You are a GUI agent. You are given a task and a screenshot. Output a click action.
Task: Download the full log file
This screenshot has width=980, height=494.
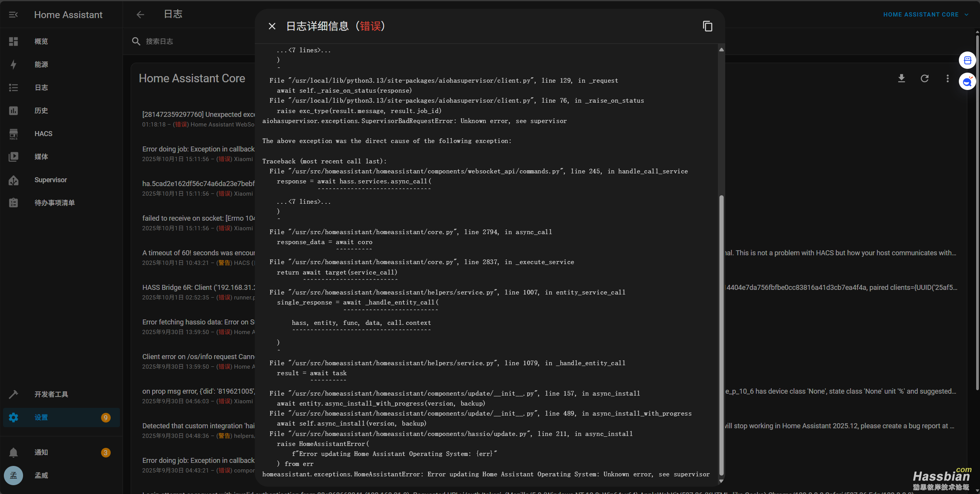click(902, 78)
